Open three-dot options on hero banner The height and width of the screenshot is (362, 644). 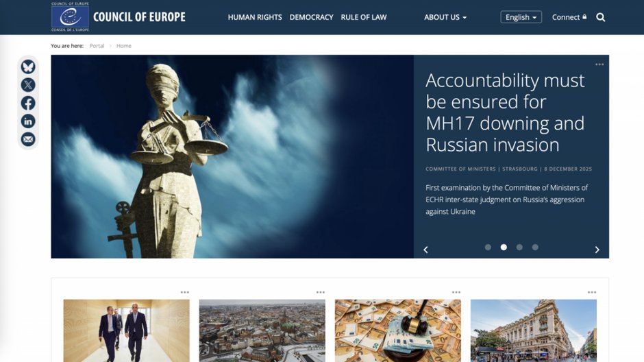pyautogui.click(x=599, y=64)
